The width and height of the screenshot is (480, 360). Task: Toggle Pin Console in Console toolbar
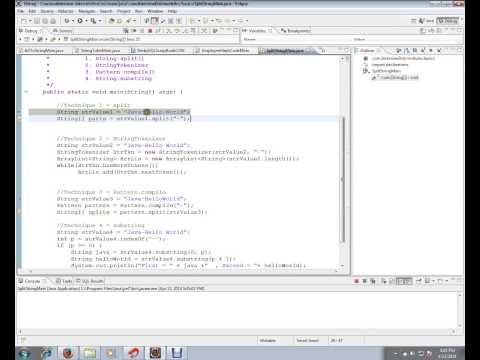(419, 281)
